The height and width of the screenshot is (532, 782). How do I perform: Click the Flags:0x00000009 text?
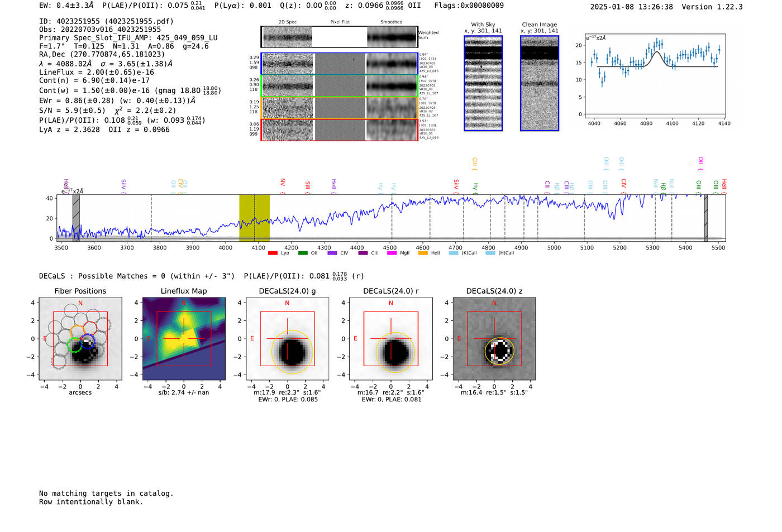[469, 6]
